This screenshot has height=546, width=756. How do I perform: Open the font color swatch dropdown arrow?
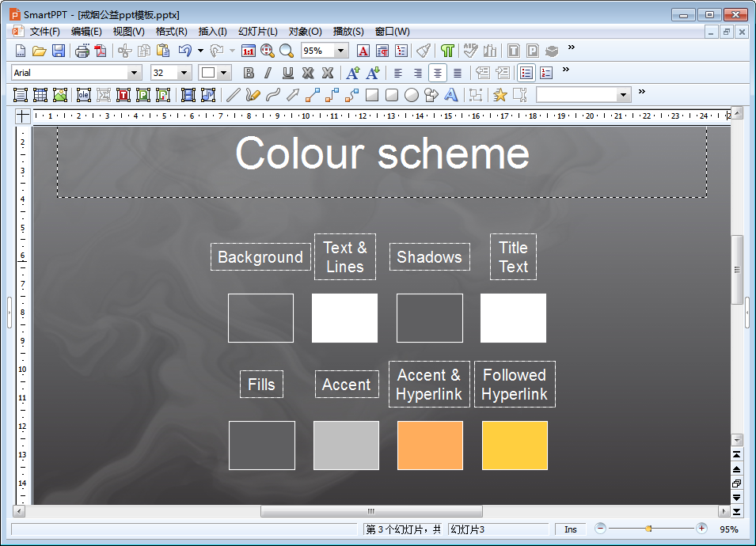coord(224,73)
